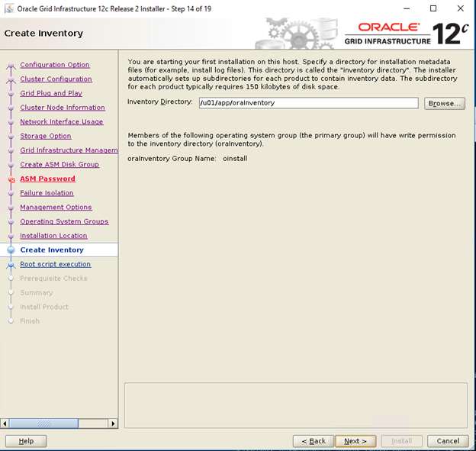The height and width of the screenshot is (451, 476).
Task: Click the Java installer icon in title bar
Action: (x=9, y=9)
